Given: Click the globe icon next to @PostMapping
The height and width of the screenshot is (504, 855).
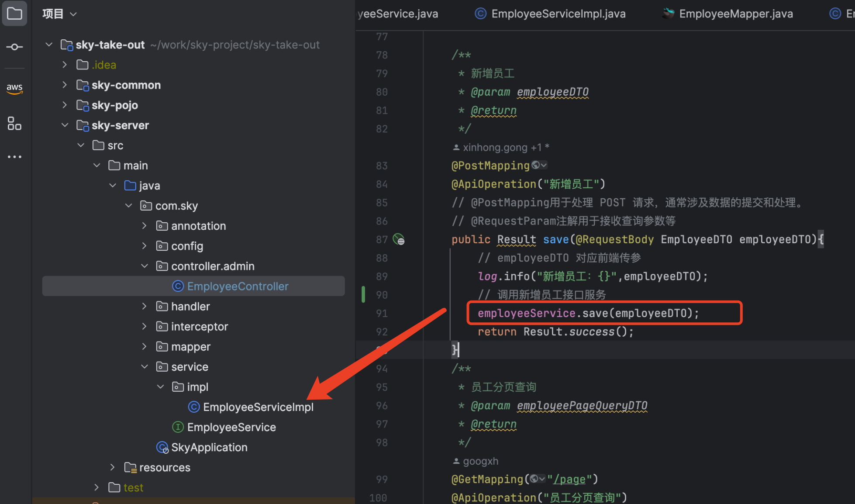Looking at the screenshot, I should point(535,165).
